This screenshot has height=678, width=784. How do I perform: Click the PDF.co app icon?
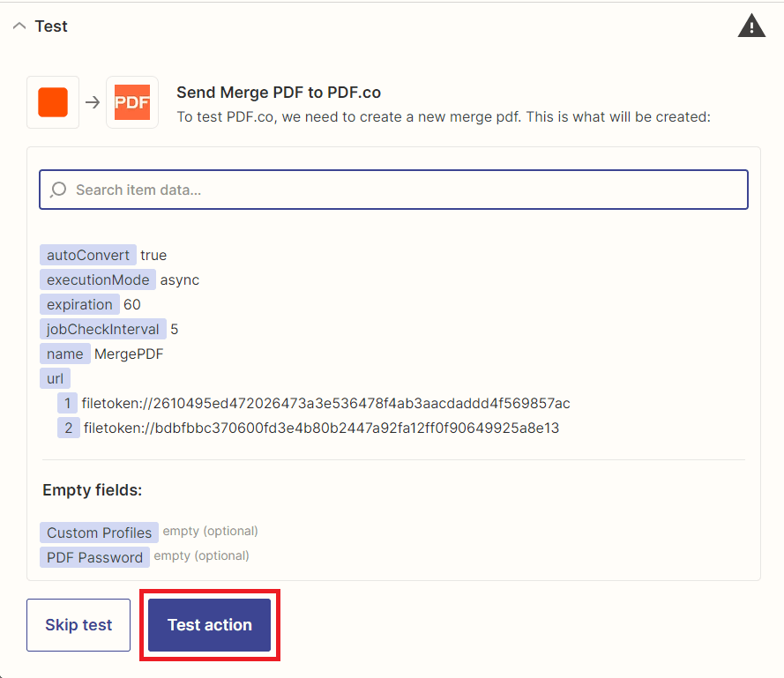pos(132,102)
